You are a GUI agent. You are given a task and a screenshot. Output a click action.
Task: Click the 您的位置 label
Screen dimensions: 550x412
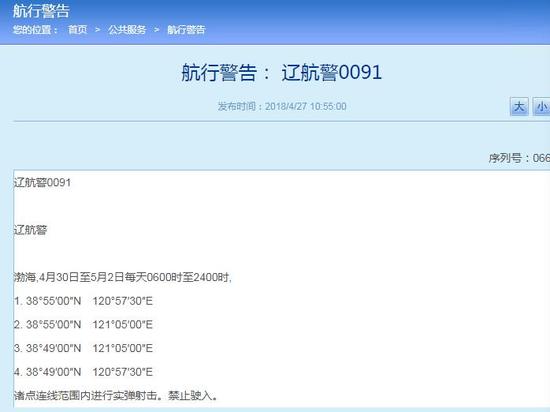click(35, 30)
